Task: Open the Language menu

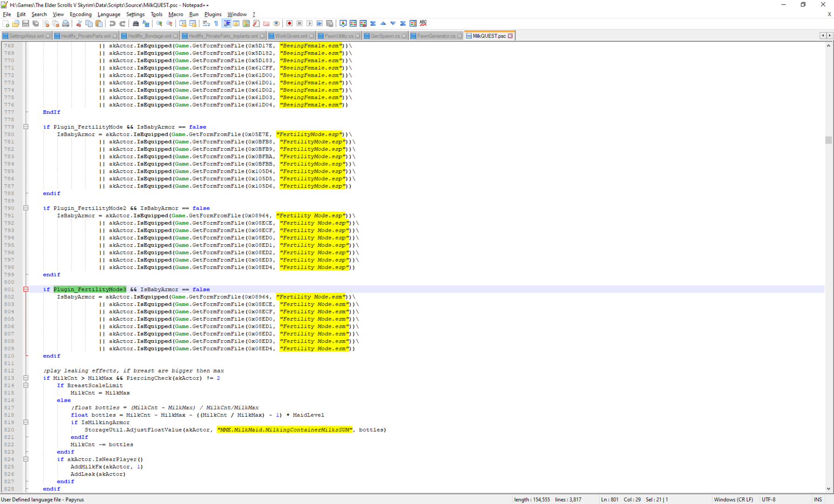Action: (x=109, y=14)
